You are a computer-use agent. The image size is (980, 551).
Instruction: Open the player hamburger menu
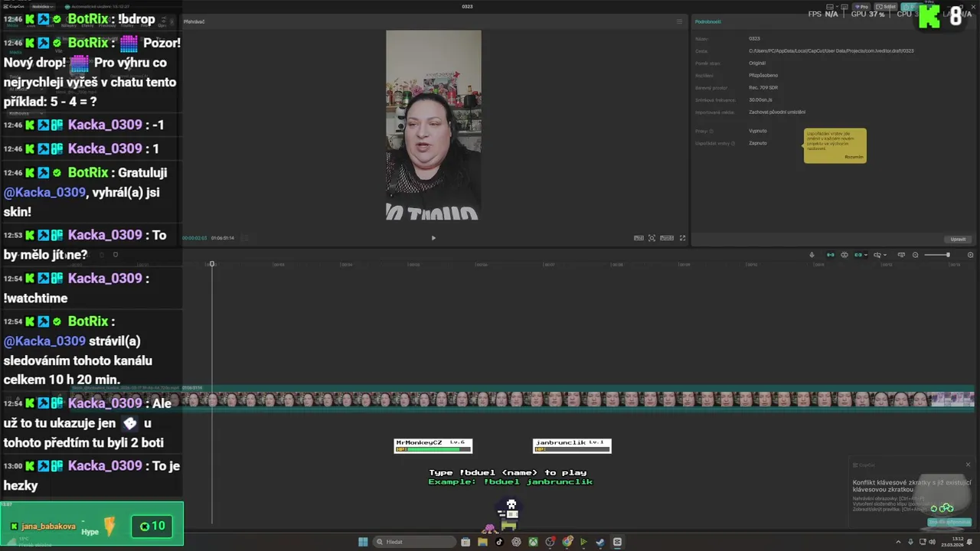tap(679, 21)
